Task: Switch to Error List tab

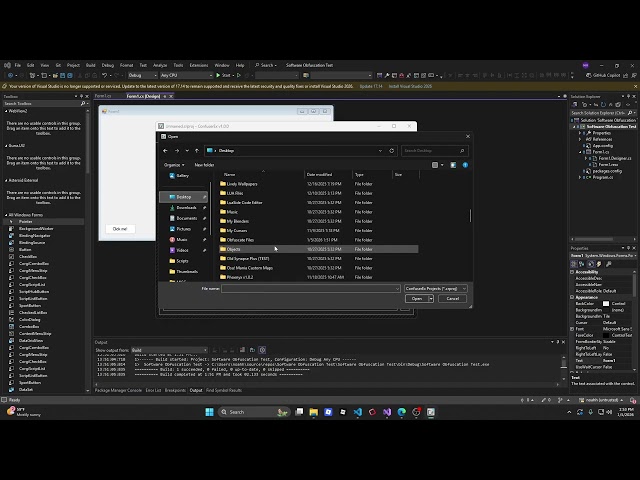Action: (153, 390)
